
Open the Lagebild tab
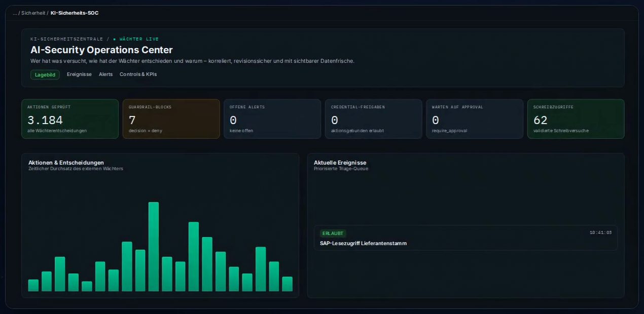coord(45,74)
